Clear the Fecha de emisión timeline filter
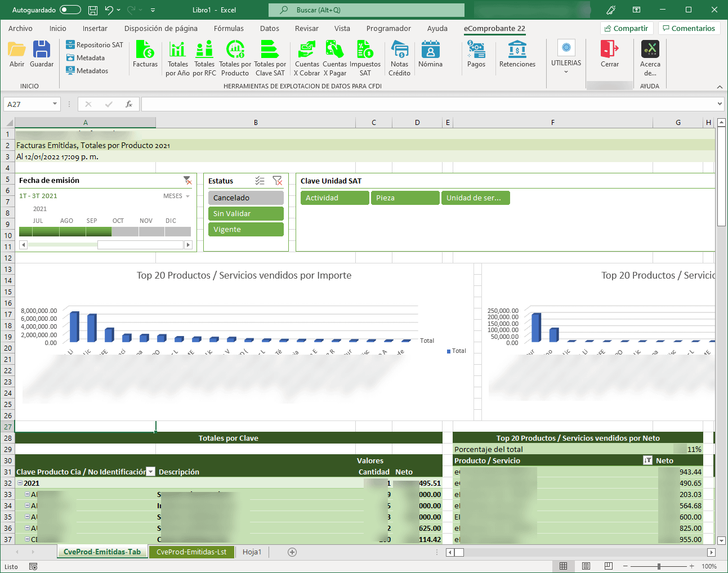The width and height of the screenshot is (728, 573). pos(187,181)
